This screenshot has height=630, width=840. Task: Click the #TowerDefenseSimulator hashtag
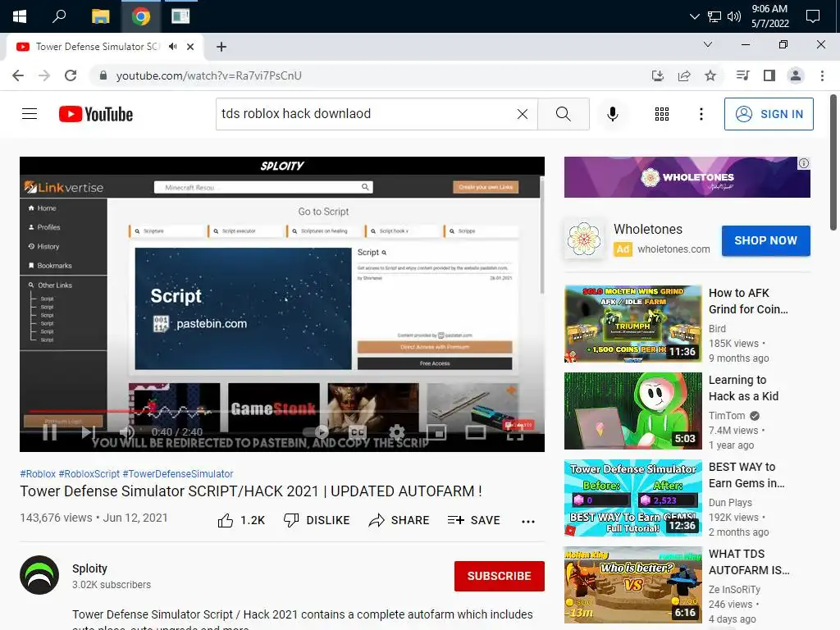coord(178,474)
